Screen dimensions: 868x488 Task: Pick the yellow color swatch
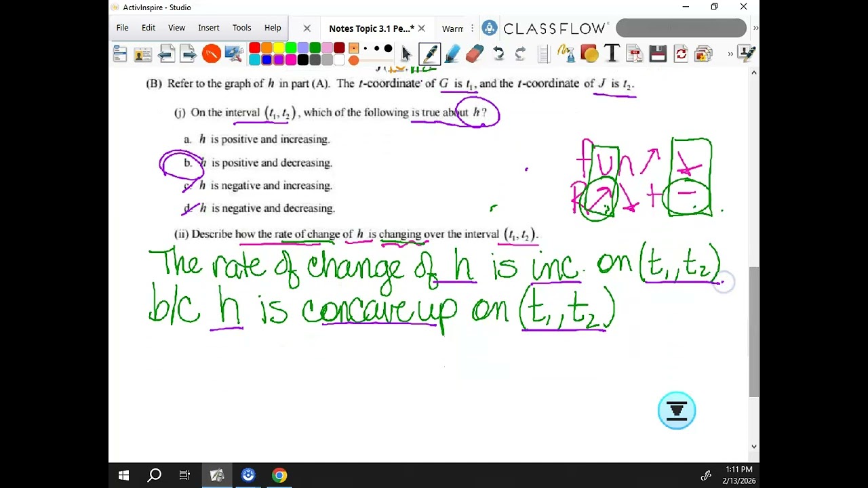point(279,48)
